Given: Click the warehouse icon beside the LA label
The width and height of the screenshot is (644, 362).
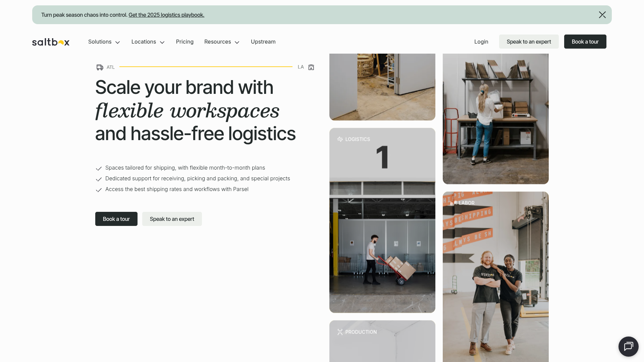Looking at the screenshot, I should click(311, 67).
